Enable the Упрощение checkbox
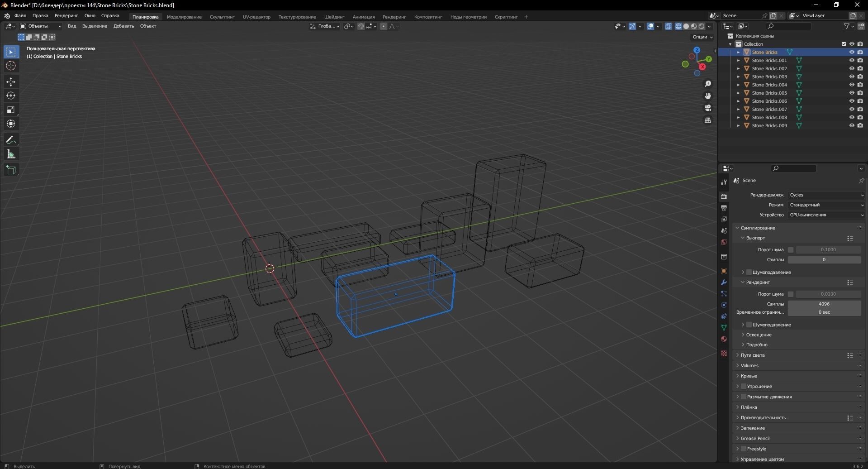 pos(744,386)
